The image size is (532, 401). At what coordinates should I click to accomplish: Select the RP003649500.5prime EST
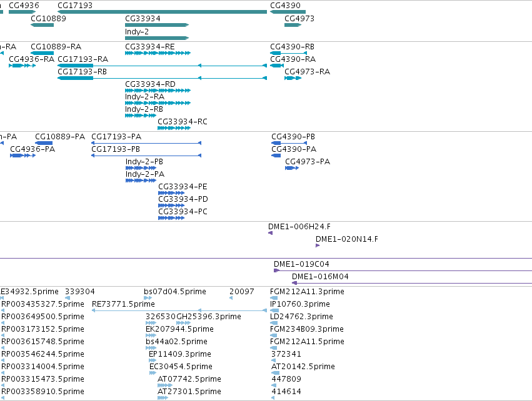pyautogui.click(x=3, y=323)
